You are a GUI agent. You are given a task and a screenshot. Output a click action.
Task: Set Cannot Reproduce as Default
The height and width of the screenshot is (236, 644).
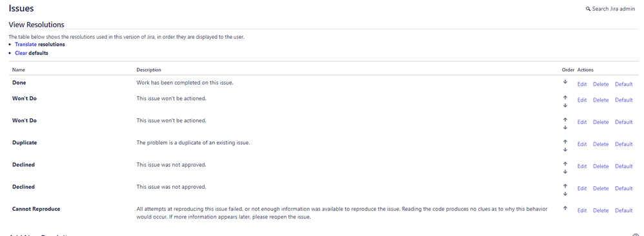coord(624,211)
